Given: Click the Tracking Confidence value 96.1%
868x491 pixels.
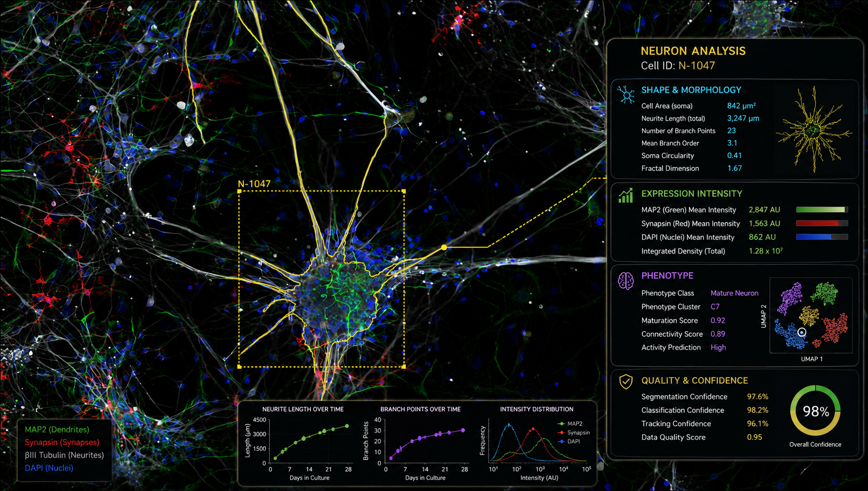Looking at the screenshot, I should (758, 424).
